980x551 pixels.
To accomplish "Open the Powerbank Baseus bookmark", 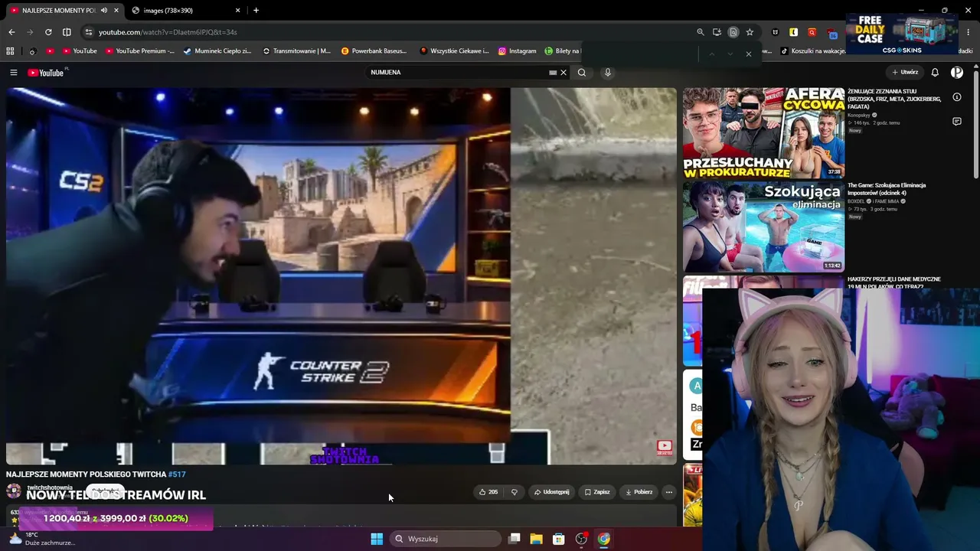I will [374, 51].
